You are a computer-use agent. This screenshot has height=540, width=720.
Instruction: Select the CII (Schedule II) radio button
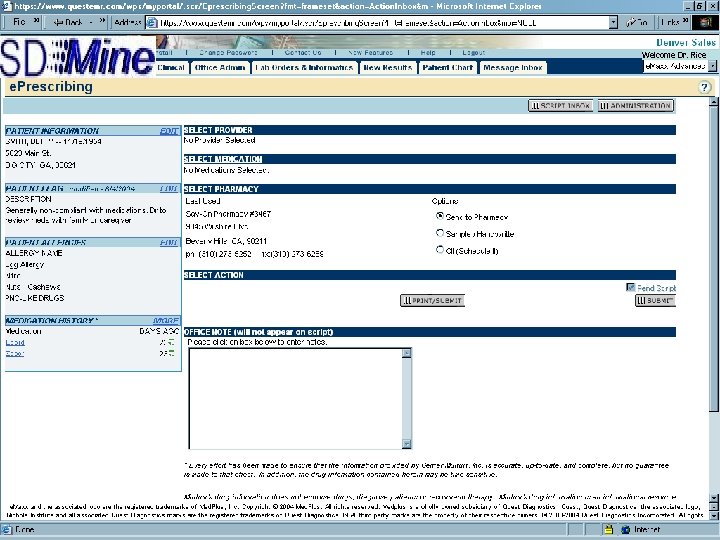(440, 249)
